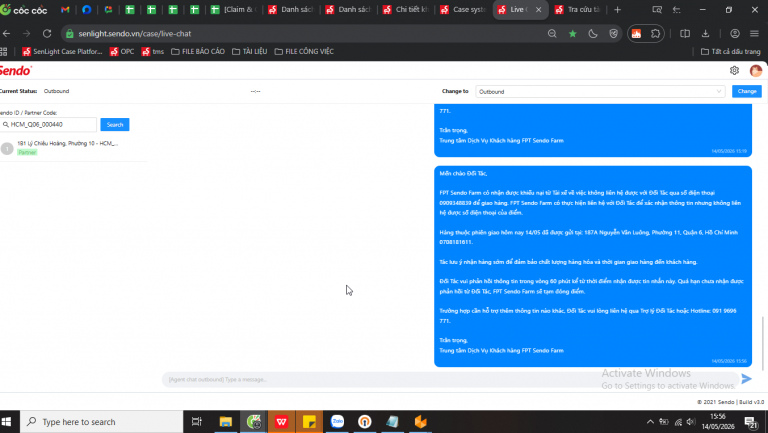Expand the TÀI LIỆU bookmark folder
Image resolution: width=768 pixels, height=433 pixels.
(x=250, y=51)
